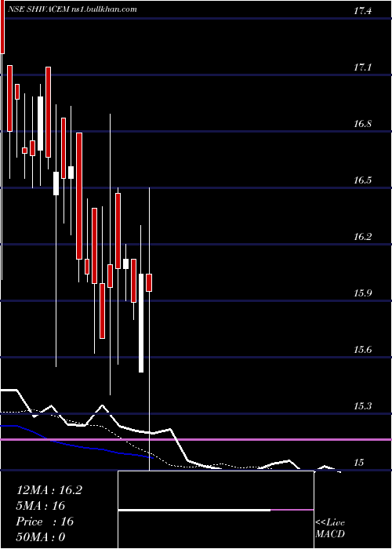Click the 17.1 price axis label
The height and width of the screenshot is (549, 392).
pyautogui.click(x=362, y=68)
